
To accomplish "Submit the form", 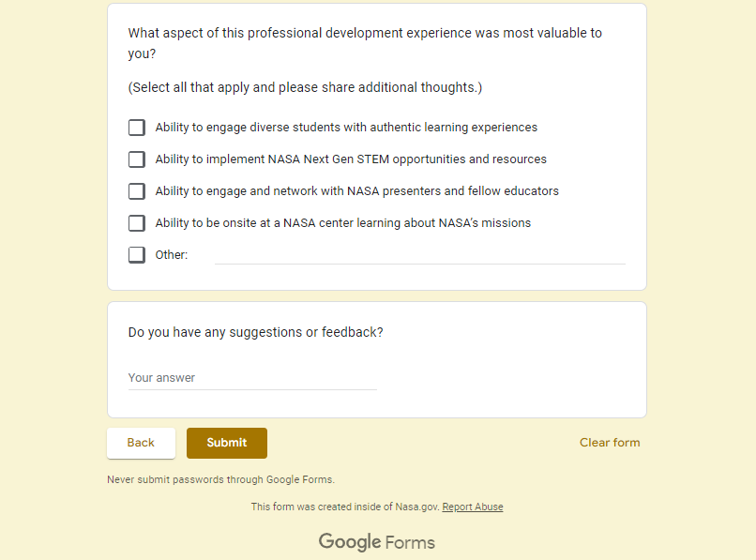I will click(x=227, y=443).
